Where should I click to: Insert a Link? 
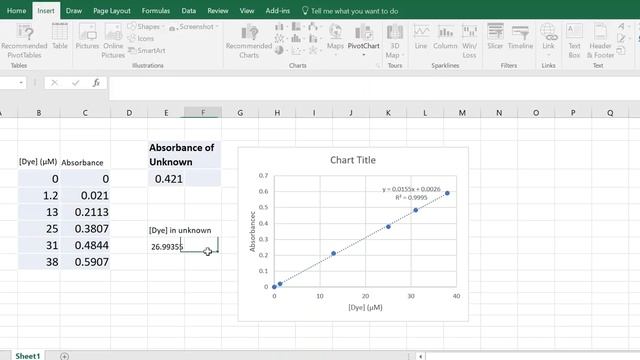548,40
